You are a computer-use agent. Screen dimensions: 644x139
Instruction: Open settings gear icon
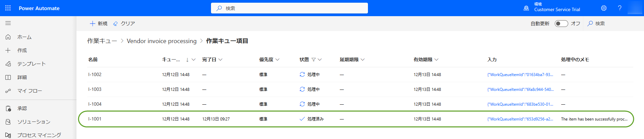coord(604,8)
